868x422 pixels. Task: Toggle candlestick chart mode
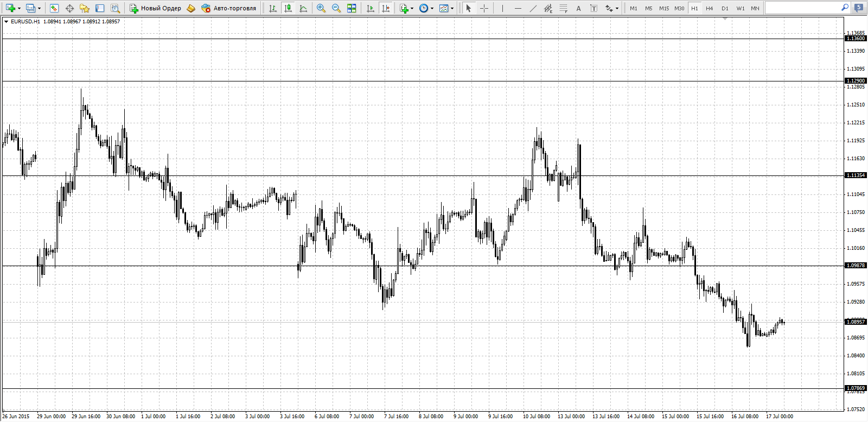[x=288, y=8]
